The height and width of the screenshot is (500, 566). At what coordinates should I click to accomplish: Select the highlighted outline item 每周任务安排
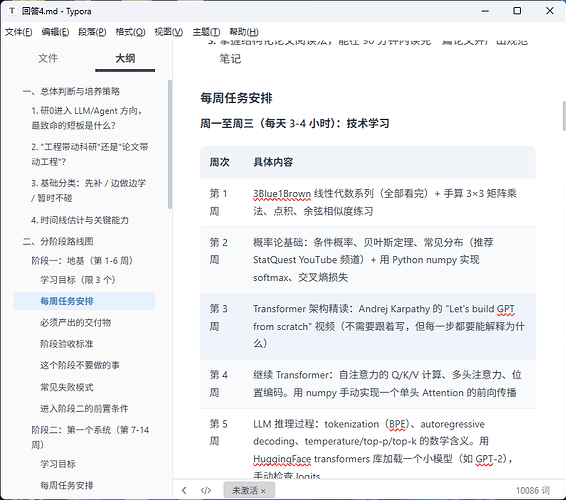[x=84, y=301]
